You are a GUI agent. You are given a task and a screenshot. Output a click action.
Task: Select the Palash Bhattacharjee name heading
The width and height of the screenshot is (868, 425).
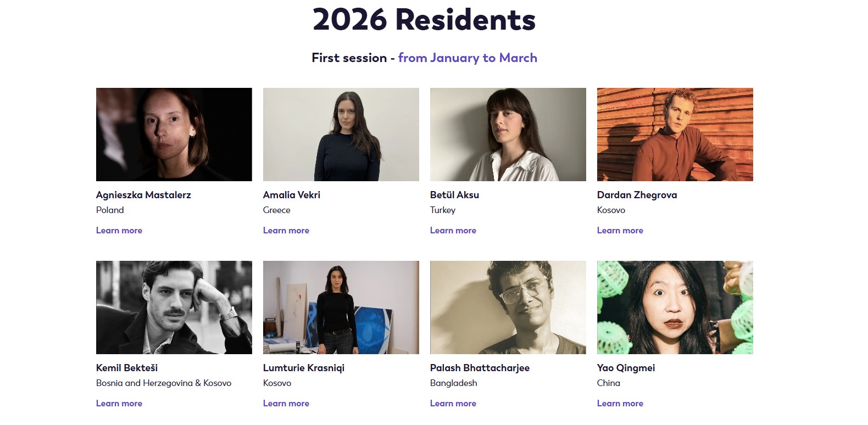click(x=480, y=368)
